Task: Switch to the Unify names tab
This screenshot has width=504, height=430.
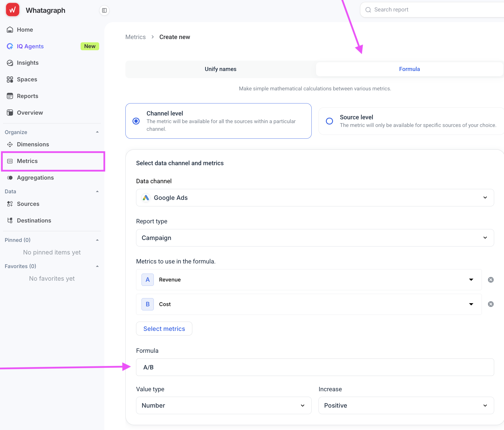Action: pyautogui.click(x=220, y=69)
